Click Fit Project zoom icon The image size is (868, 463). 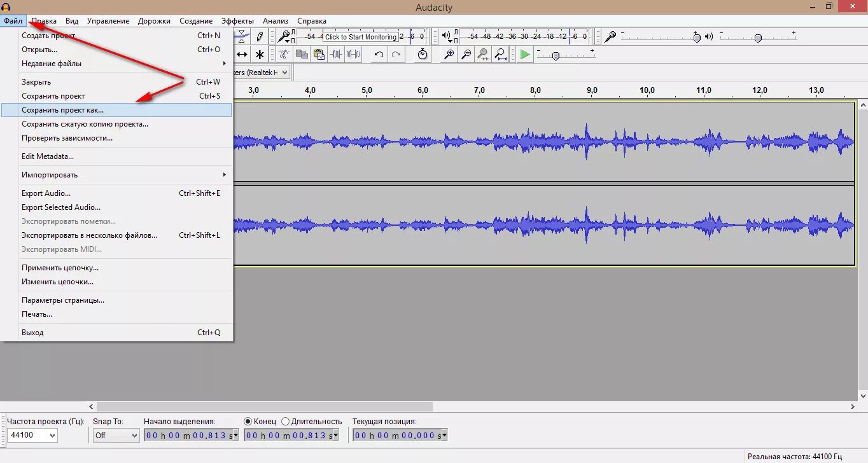pos(500,55)
